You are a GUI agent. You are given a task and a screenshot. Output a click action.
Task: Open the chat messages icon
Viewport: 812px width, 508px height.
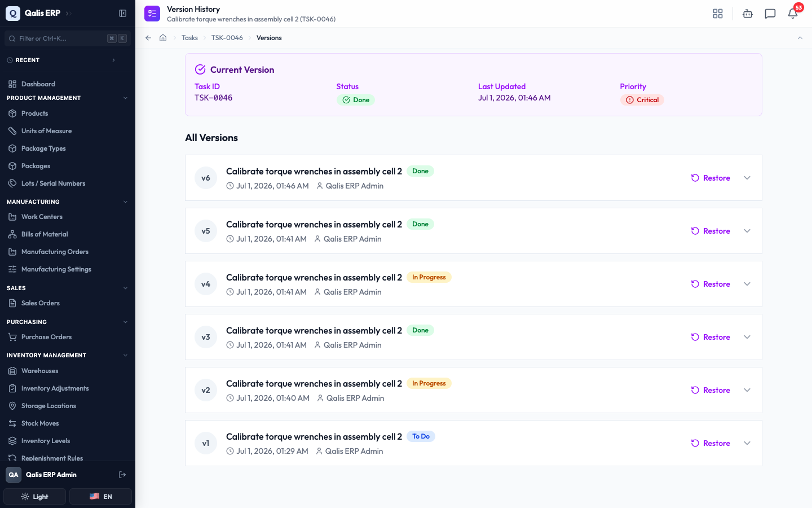(x=770, y=14)
